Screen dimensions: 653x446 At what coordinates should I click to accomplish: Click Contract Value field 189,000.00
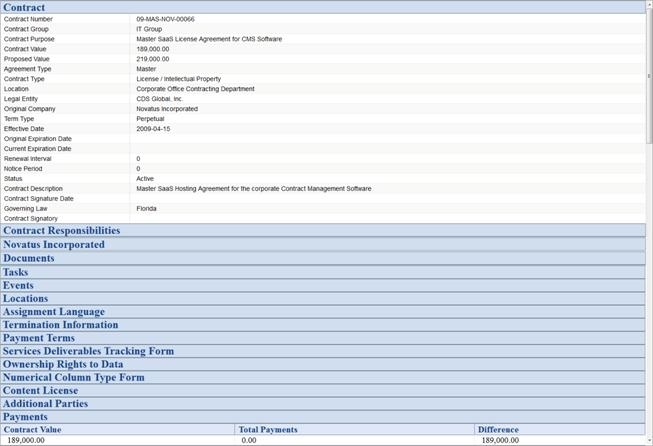coord(153,49)
